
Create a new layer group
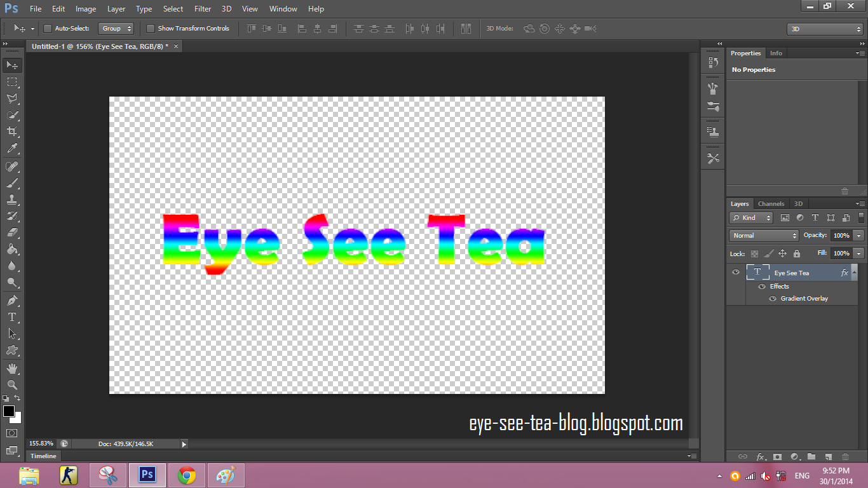pyautogui.click(x=811, y=457)
